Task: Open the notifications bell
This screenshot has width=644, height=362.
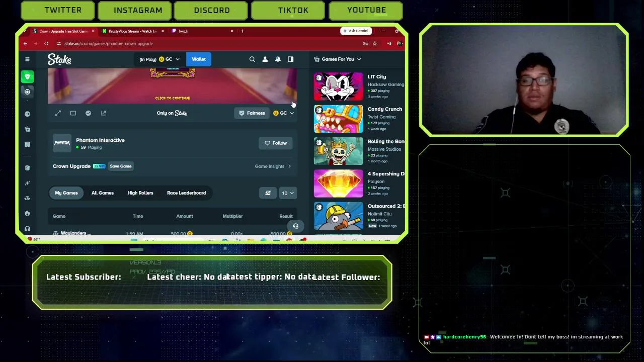Action: (278, 59)
